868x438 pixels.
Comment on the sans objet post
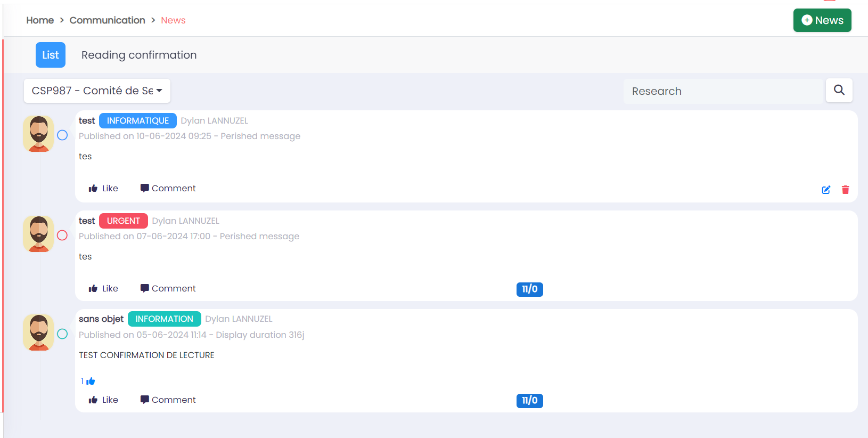[168, 400]
